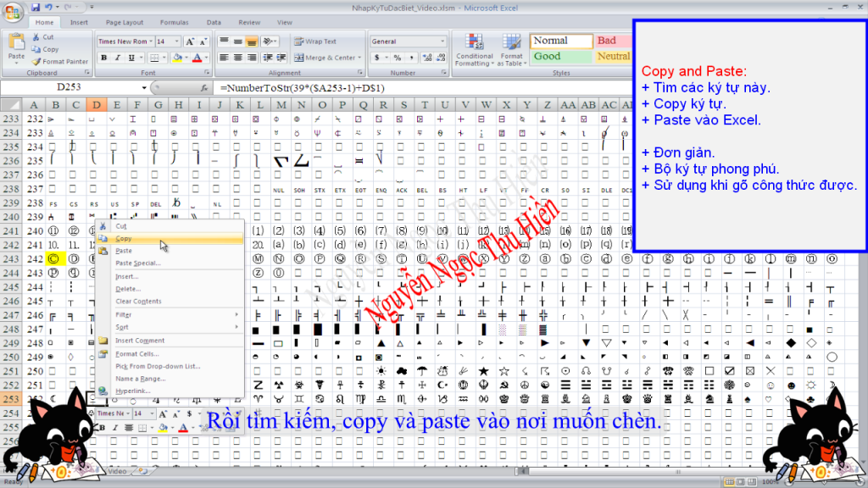Switch to the Page Layout tab
The width and height of the screenshot is (868, 488).
pos(125,23)
